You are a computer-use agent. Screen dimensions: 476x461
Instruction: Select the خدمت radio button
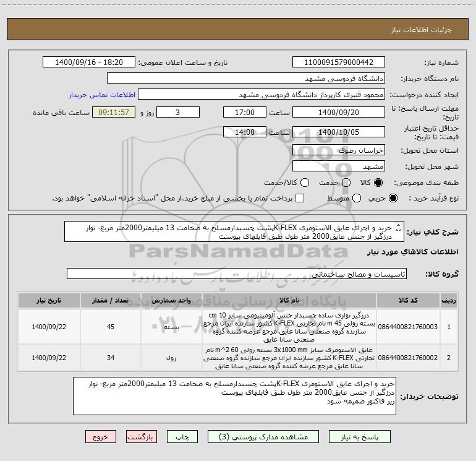pos(346,183)
